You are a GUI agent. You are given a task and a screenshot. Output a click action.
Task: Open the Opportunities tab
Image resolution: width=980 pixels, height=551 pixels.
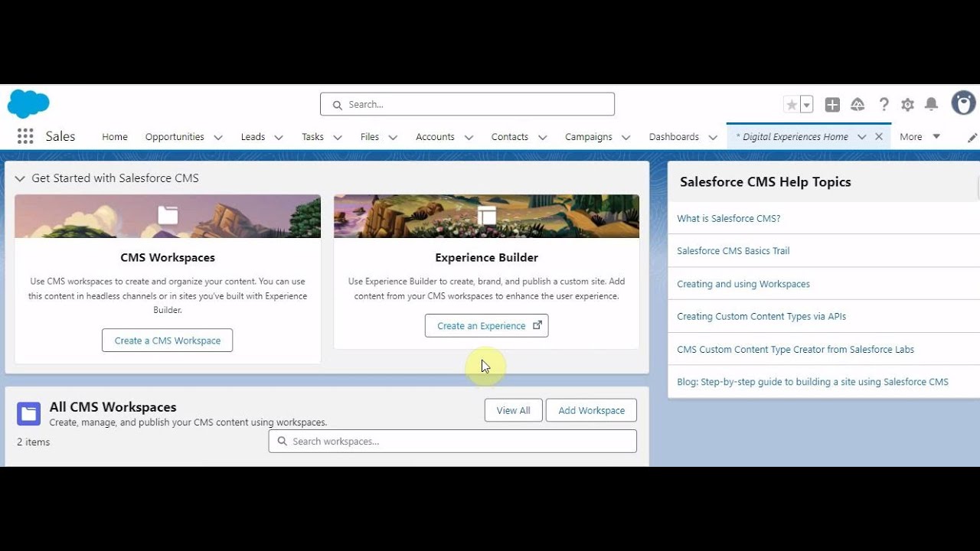[175, 137]
